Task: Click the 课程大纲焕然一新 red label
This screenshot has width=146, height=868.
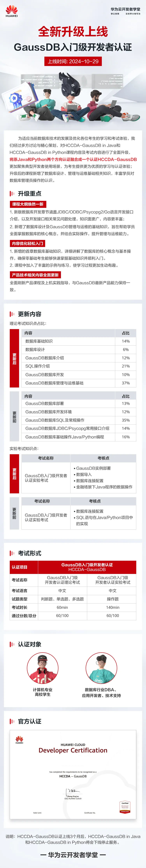Action: (28, 204)
